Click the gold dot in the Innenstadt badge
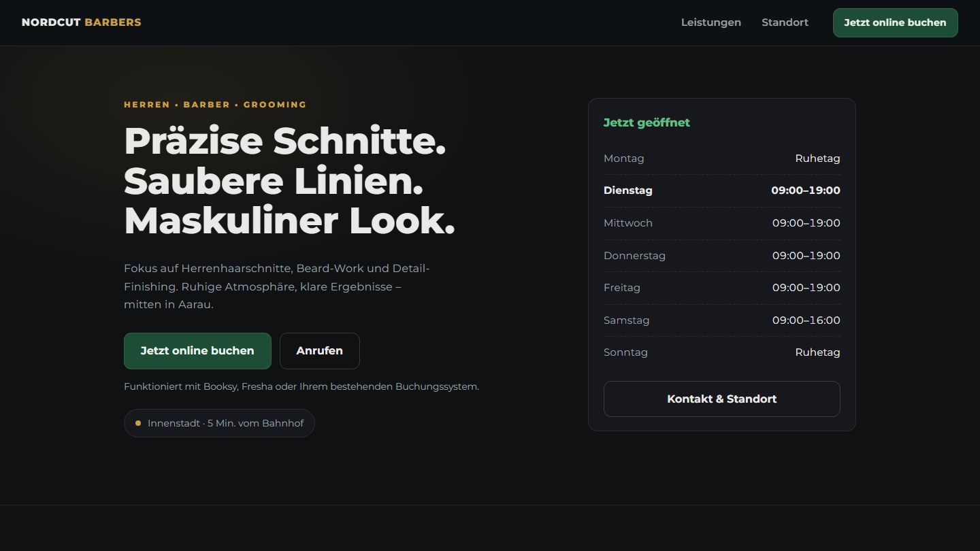 (x=138, y=423)
